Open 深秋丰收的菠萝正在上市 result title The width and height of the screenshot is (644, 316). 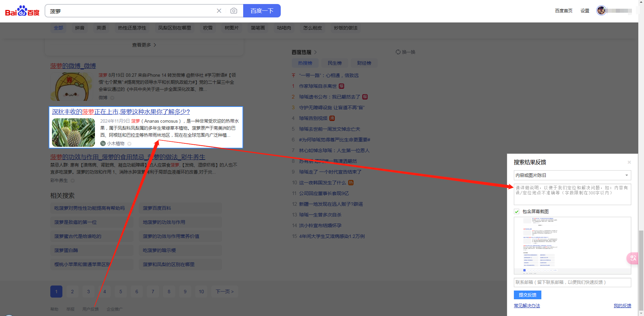pos(121,112)
